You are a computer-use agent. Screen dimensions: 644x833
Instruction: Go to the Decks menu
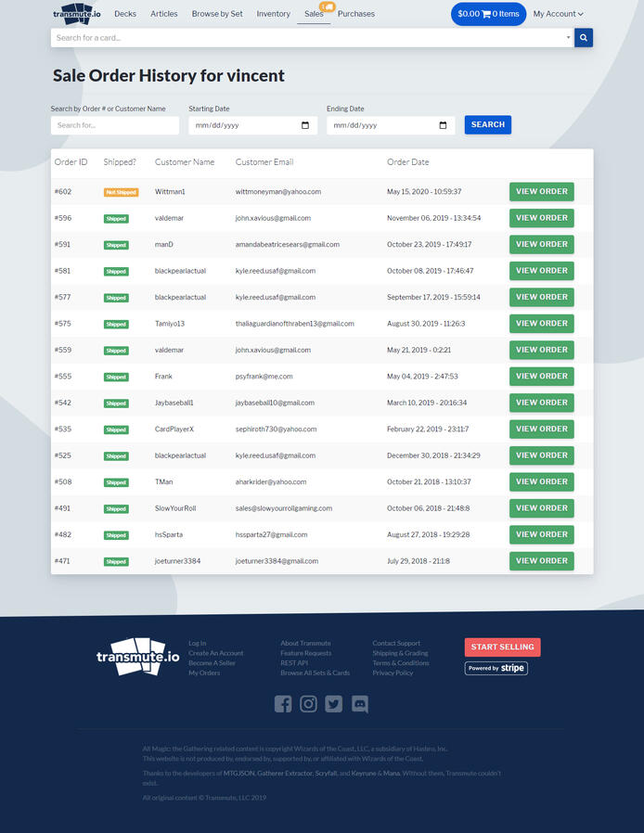click(125, 14)
